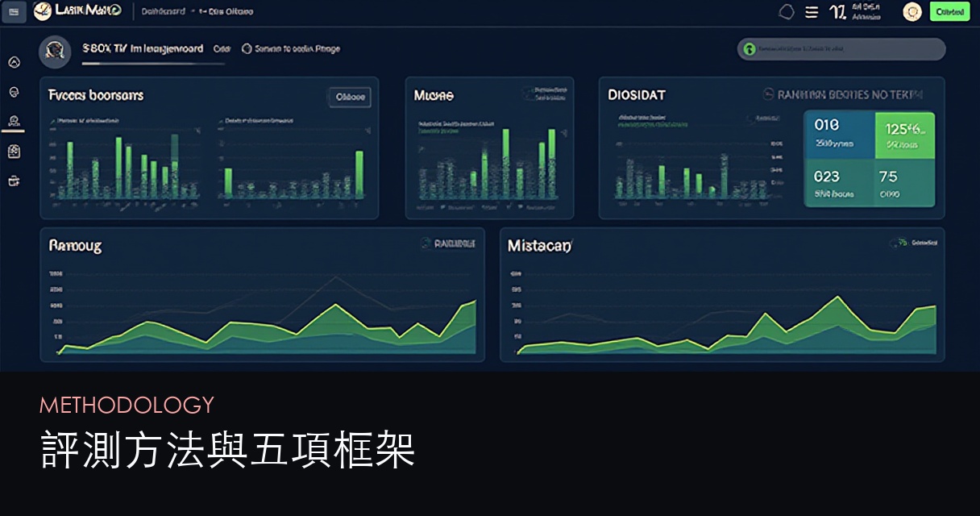Click the outlined button in first chart card
The height and width of the screenshot is (516, 980).
[350, 97]
